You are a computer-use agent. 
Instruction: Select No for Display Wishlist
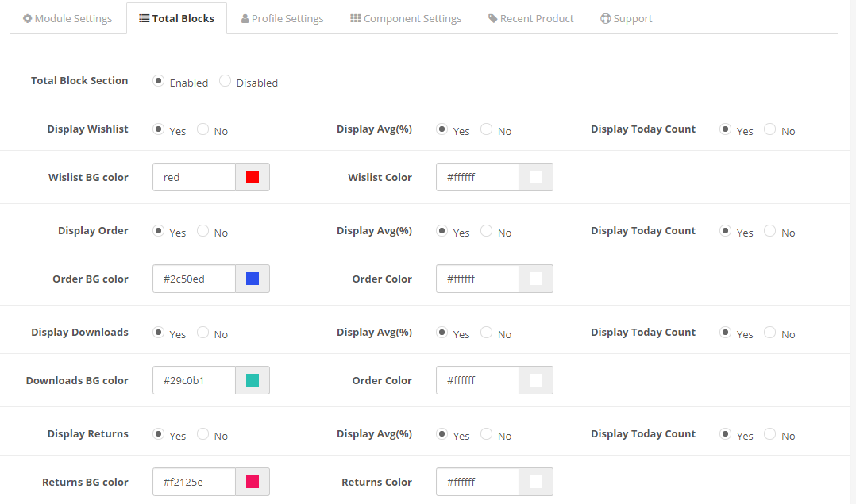pyautogui.click(x=203, y=129)
